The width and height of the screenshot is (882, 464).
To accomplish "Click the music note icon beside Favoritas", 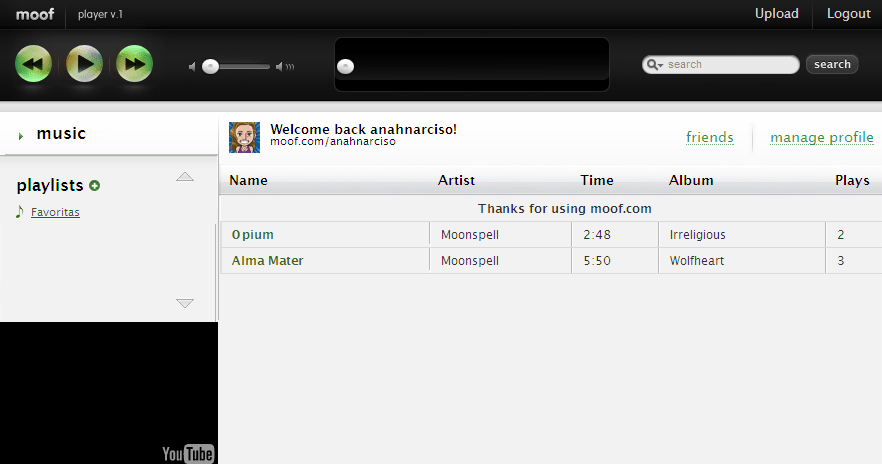I will 20,211.
